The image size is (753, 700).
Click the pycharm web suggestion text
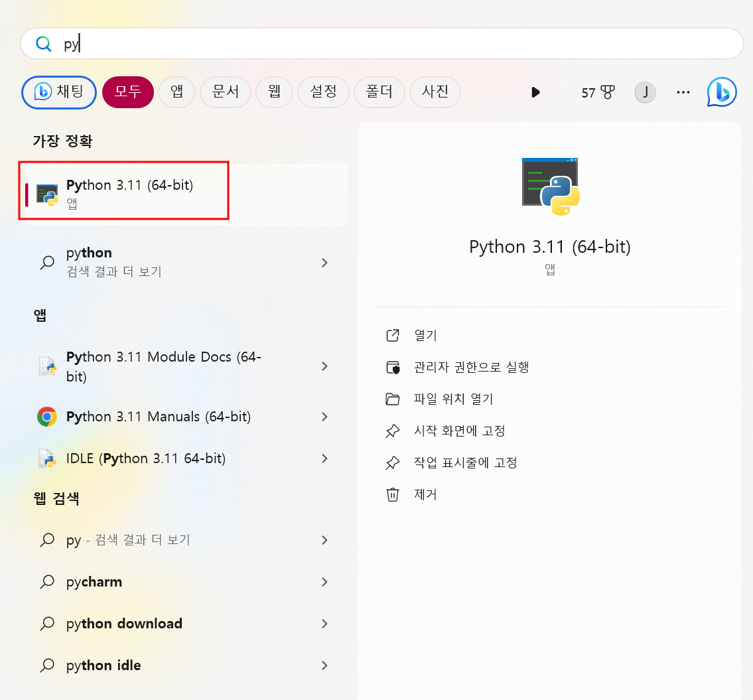(x=94, y=583)
